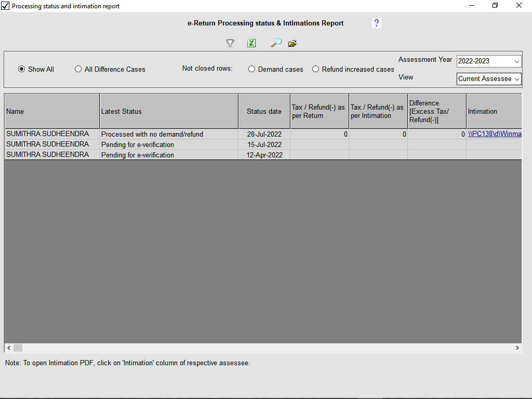The width and height of the screenshot is (532, 399).
Task: Select the Show All radio button
Action: (x=21, y=69)
